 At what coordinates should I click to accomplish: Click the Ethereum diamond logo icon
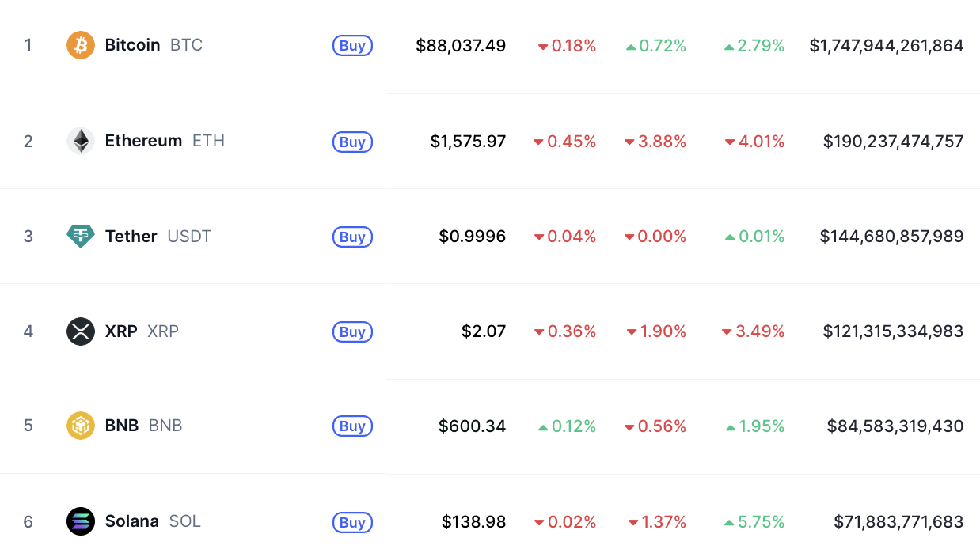pyautogui.click(x=81, y=141)
